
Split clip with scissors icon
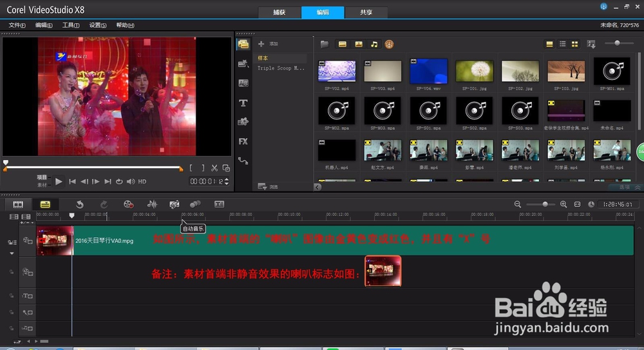[x=214, y=168]
